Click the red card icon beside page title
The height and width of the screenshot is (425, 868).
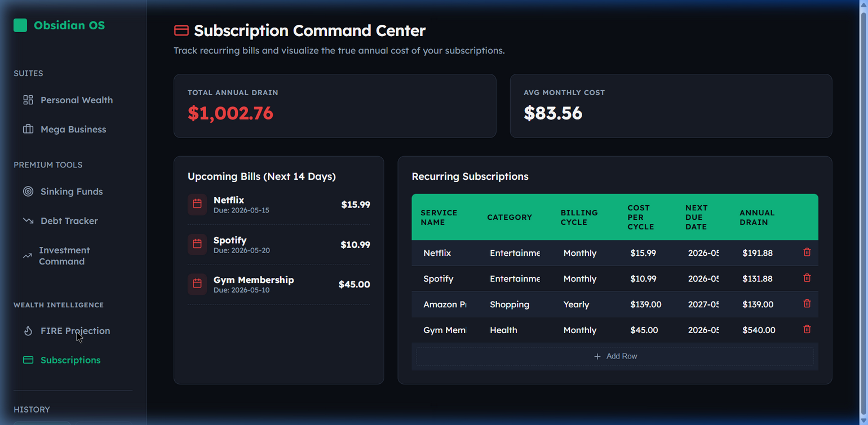[x=181, y=30]
